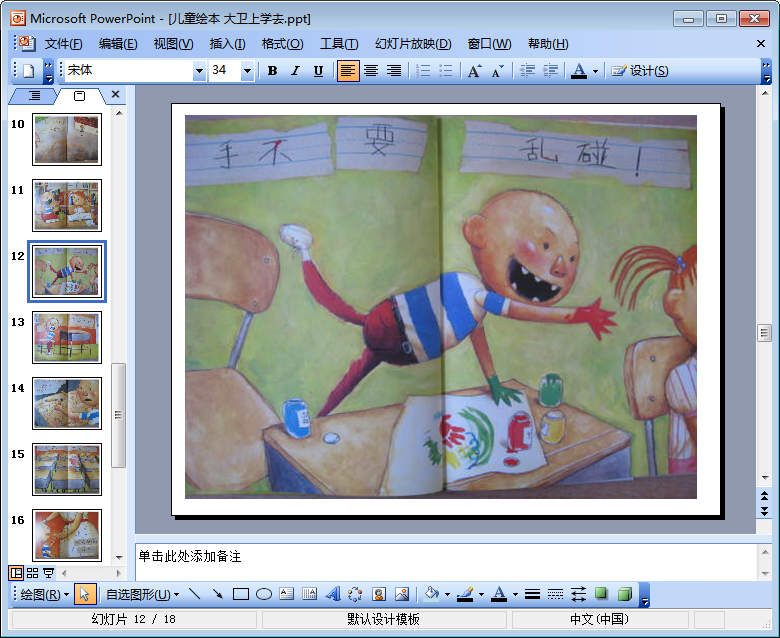The height and width of the screenshot is (638, 780).
Task: Choose arrow style
Action: [x=578, y=594]
